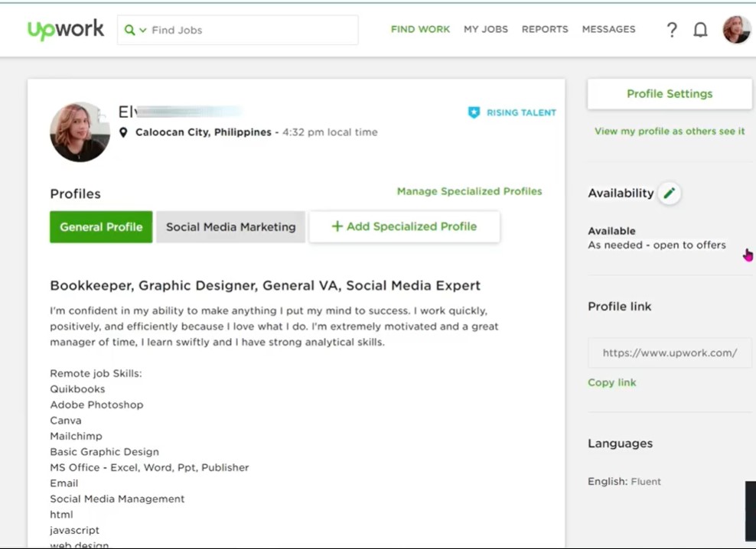Click the 4:32 pm local time text
This screenshot has height=549, width=756.
[330, 132]
